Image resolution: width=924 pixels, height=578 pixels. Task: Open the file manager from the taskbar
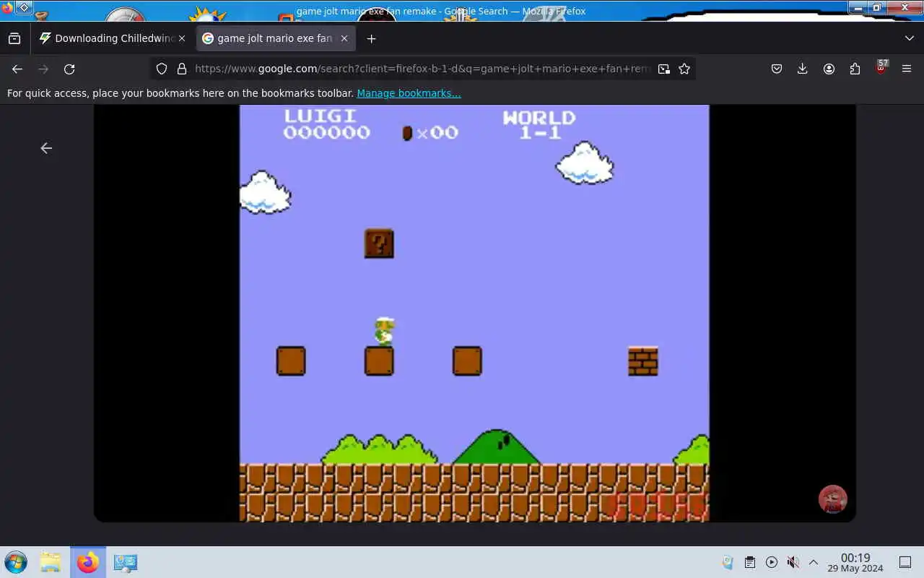coord(51,562)
